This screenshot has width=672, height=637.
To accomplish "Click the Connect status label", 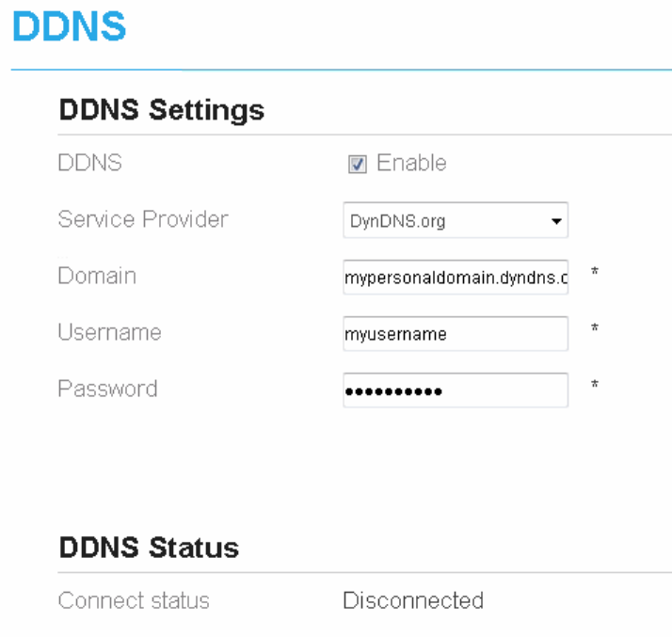I will click(x=134, y=600).
